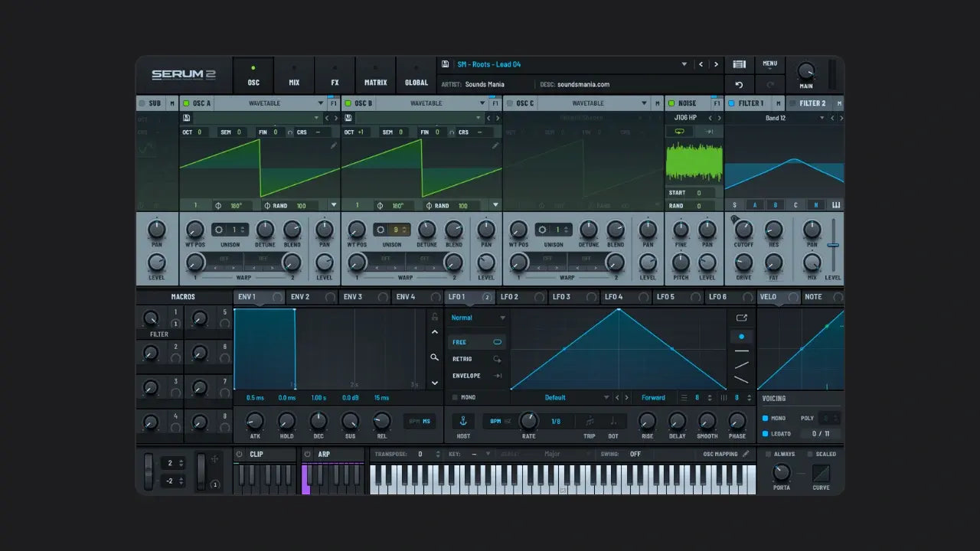Open the preset browser list icon
The height and width of the screenshot is (551, 980).
pyautogui.click(x=739, y=64)
